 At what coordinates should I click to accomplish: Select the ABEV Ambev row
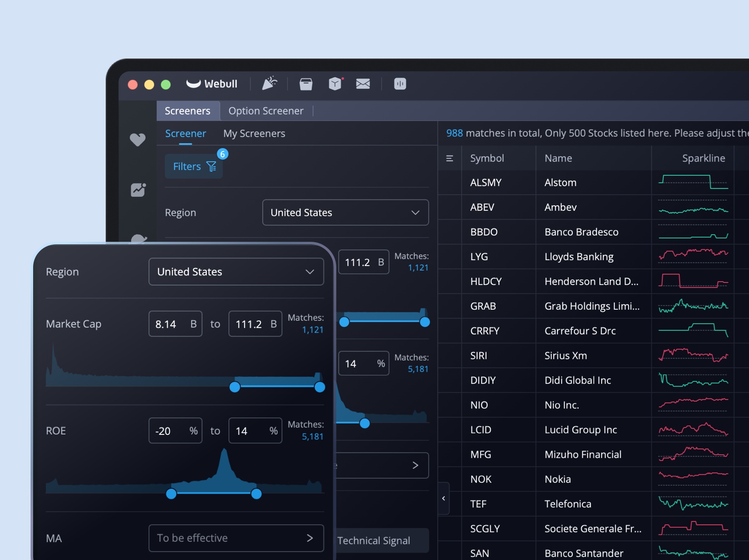(594, 207)
